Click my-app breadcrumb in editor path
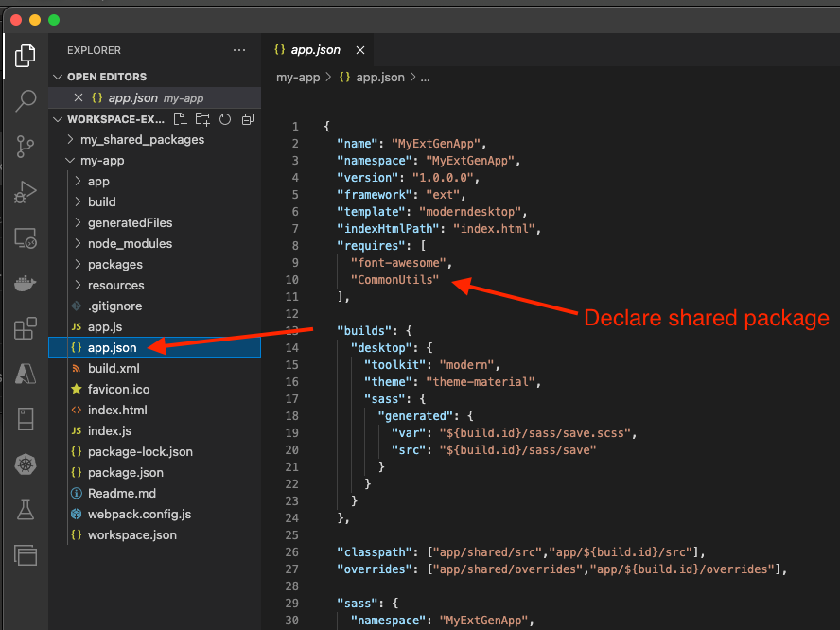Screen dimensions: 840x630 (298, 78)
